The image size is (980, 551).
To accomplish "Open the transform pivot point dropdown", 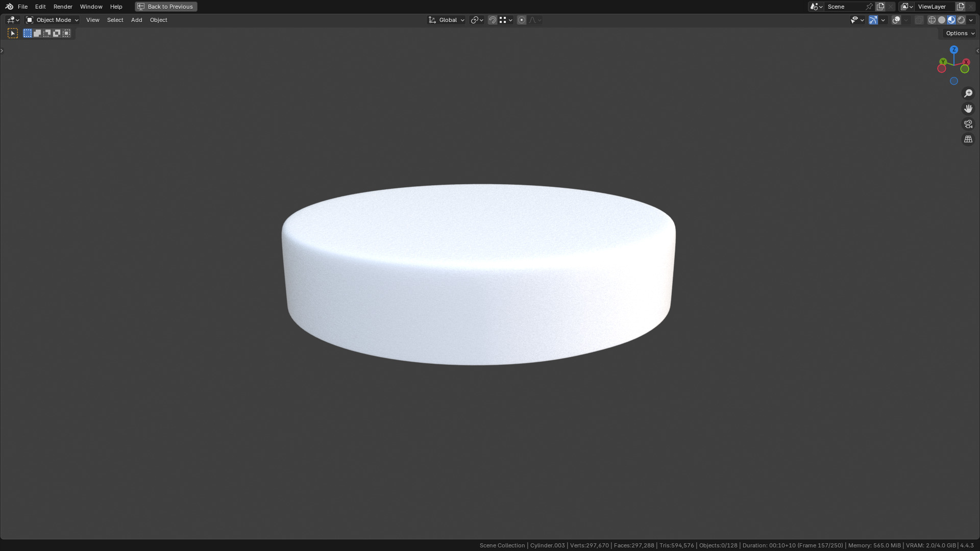I will [477, 20].
